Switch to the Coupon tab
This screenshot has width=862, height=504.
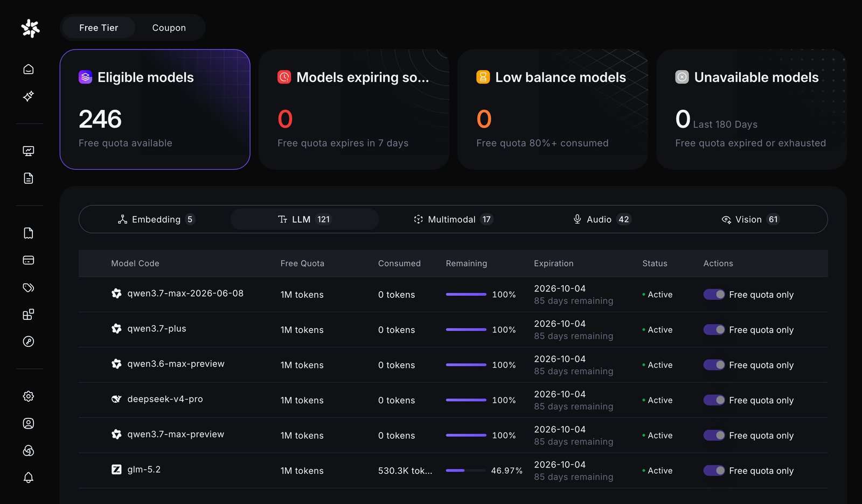169,27
